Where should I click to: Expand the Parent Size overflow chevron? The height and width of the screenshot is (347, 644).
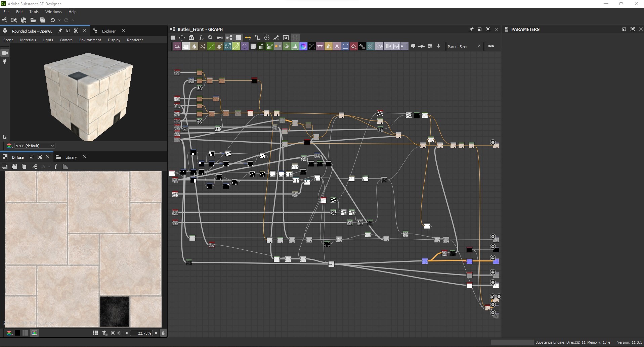click(x=479, y=47)
